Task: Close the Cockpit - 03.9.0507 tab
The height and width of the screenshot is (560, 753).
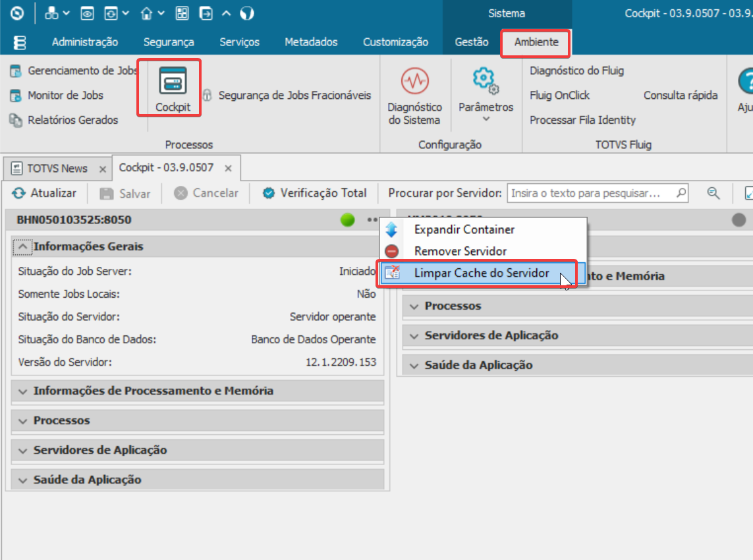Action: (228, 168)
